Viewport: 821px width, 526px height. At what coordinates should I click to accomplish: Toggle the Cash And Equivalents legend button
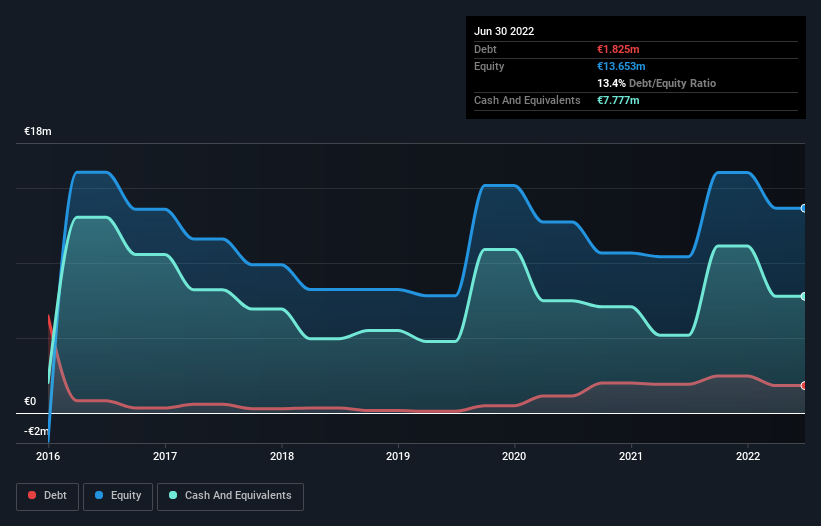tap(230, 496)
